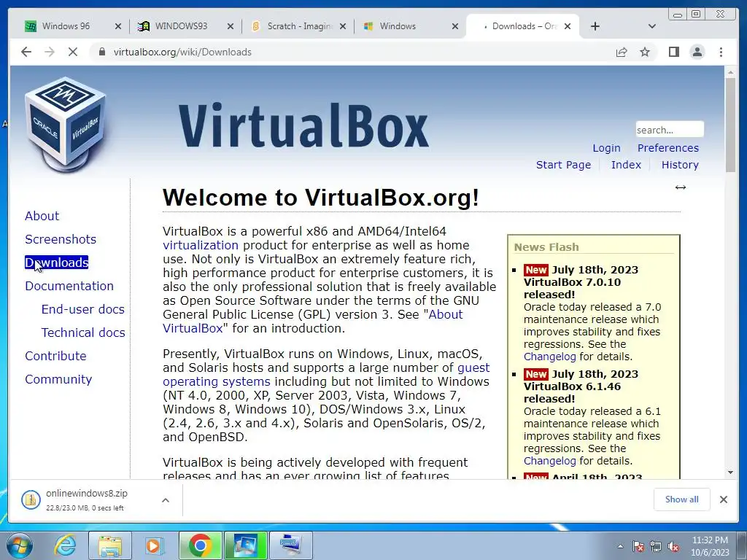Open the Screenshots link
The width and height of the screenshot is (747, 560).
tap(61, 239)
